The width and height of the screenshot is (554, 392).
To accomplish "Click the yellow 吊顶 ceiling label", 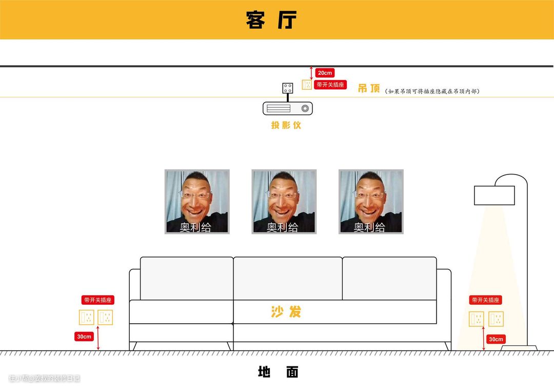I will (369, 88).
